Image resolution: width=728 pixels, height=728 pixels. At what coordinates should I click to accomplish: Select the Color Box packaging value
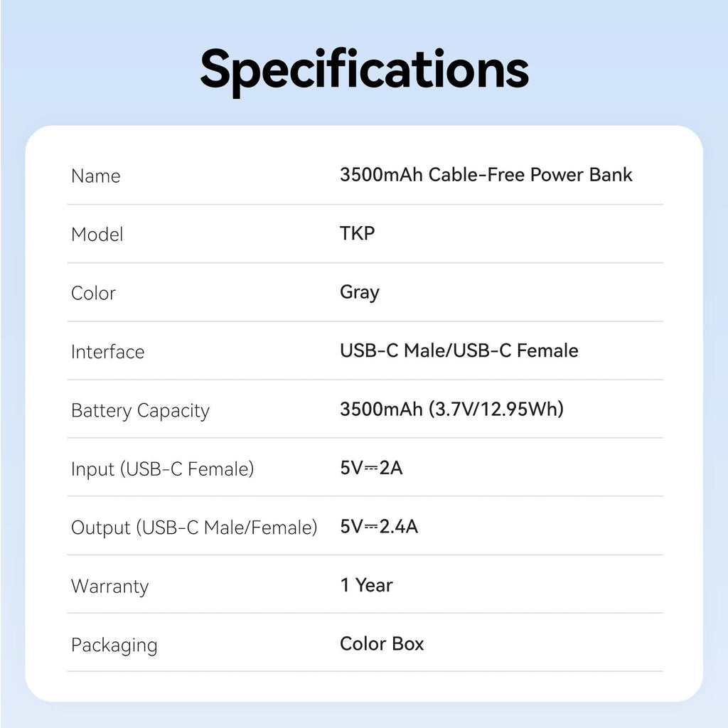[382, 644]
